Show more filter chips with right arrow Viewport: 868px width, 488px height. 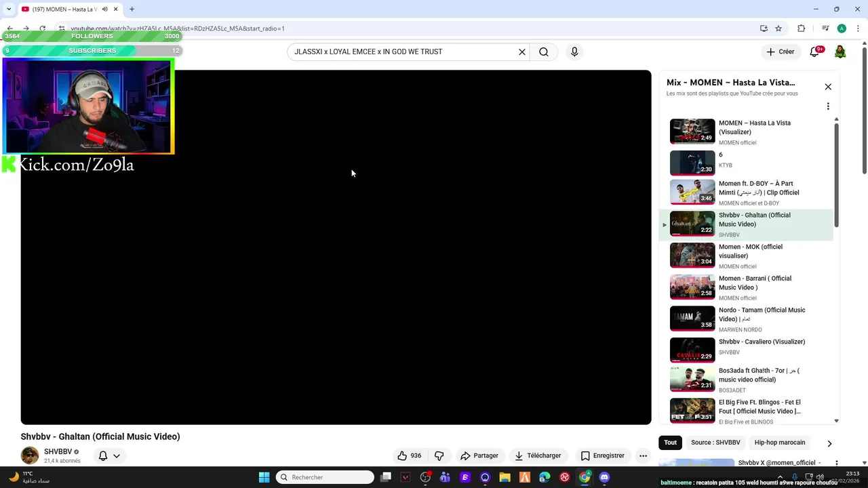[829, 443]
